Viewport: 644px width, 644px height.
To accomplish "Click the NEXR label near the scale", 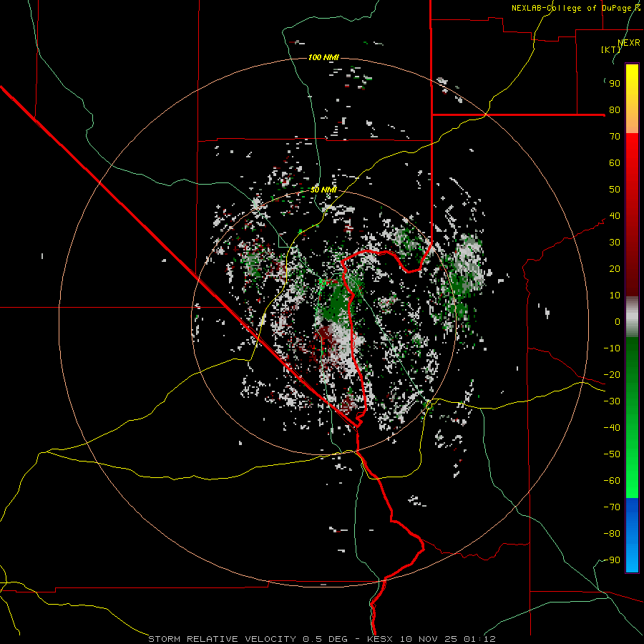I will click(x=629, y=43).
